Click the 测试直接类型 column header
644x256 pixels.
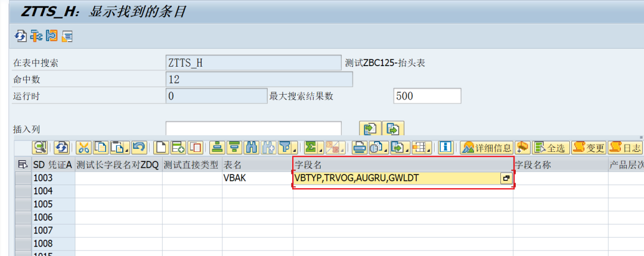point(192,166)
